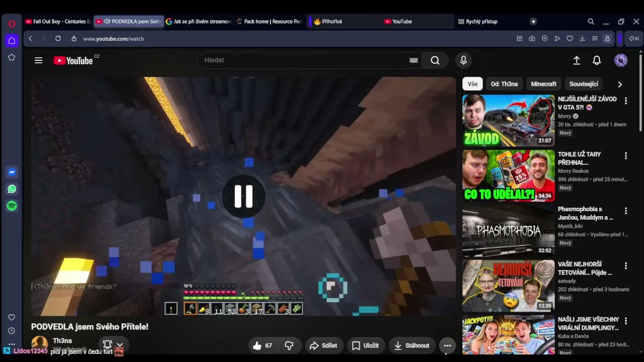The height and width of the screenshot is (362, 644).
Task: Open the Opera main menu
Action: 12,24
